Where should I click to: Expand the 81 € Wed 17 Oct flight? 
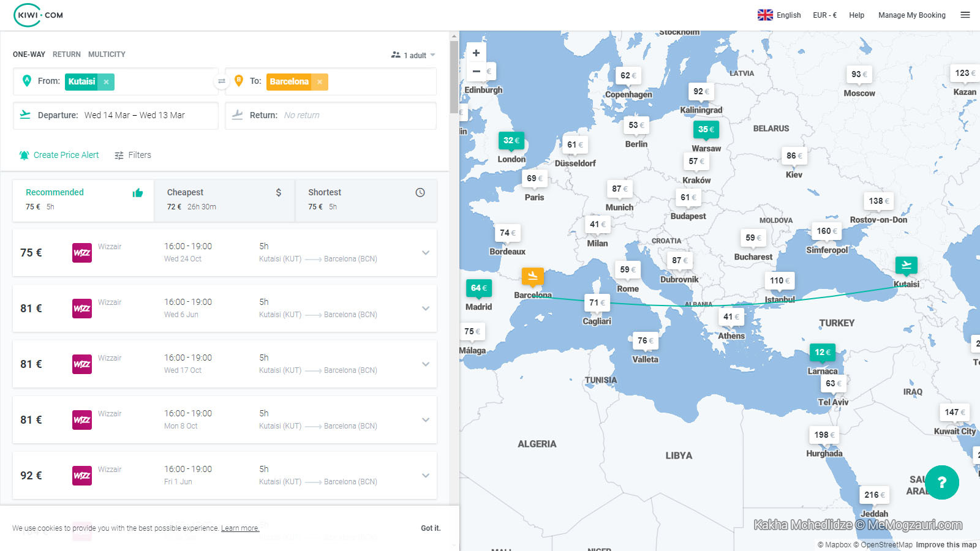[426, 364]
